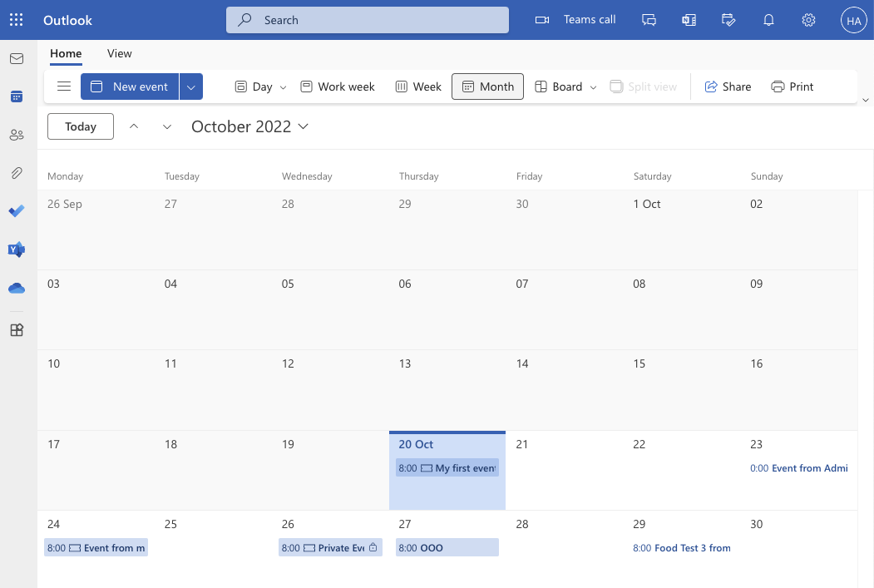This screenshot has height=588, width=874.
Task: Select day 05 in the calendar
Action: (330, 310)
